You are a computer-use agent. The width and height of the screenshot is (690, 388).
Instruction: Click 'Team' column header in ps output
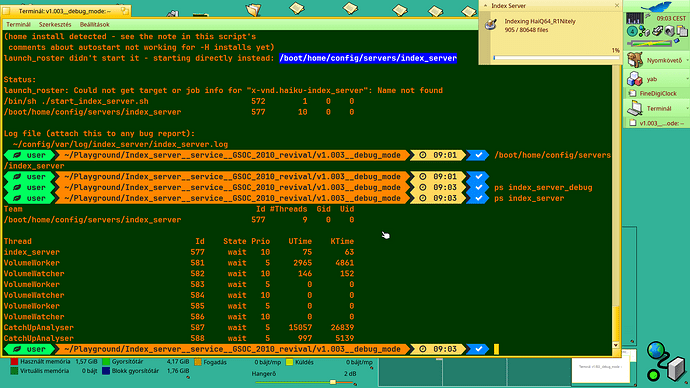pyautogui.click(x=13, y=209)
